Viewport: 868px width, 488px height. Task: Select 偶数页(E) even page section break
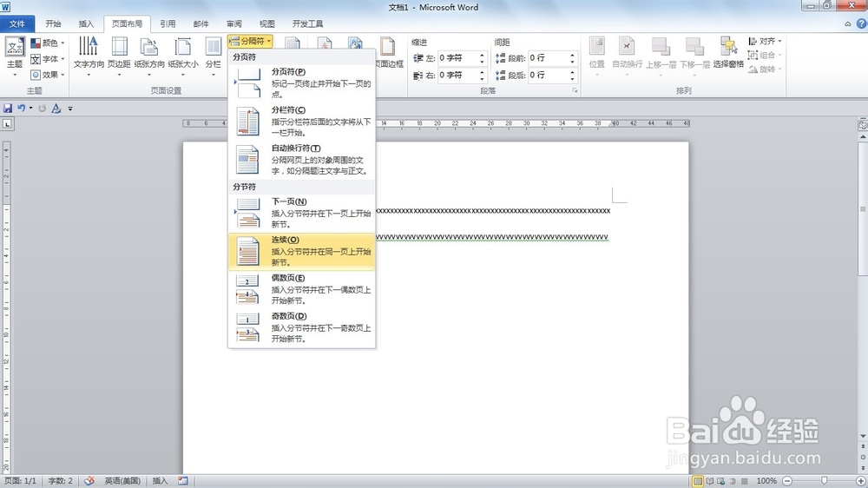click(x=302, y=289)
